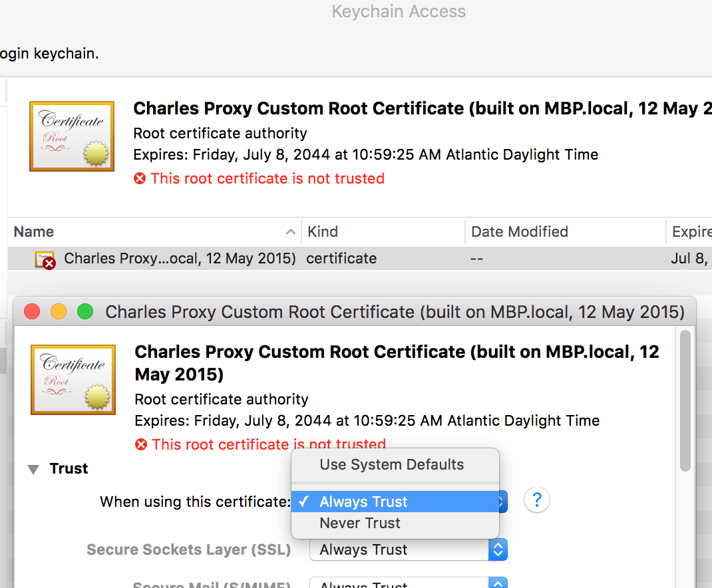Image resolution: width=712 pixels, height=588 pixels.
Task: Click 'Root certificate authority' in Keychain Access header
Action: coord(220,133)
